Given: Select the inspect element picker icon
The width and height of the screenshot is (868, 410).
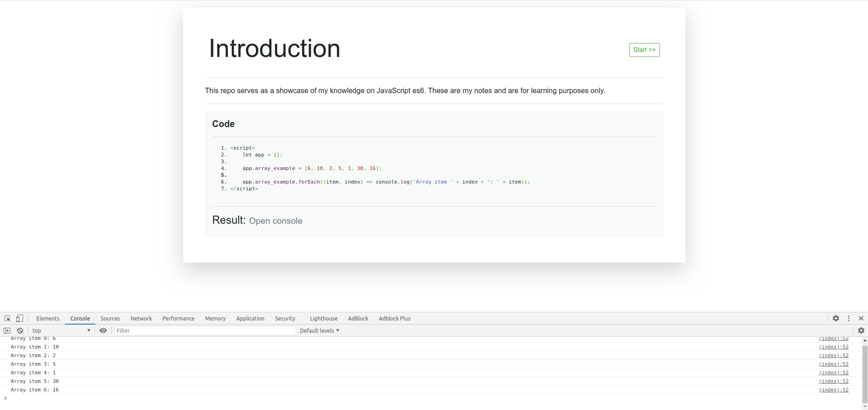Looking at the screenshot, I should (7, 319).
